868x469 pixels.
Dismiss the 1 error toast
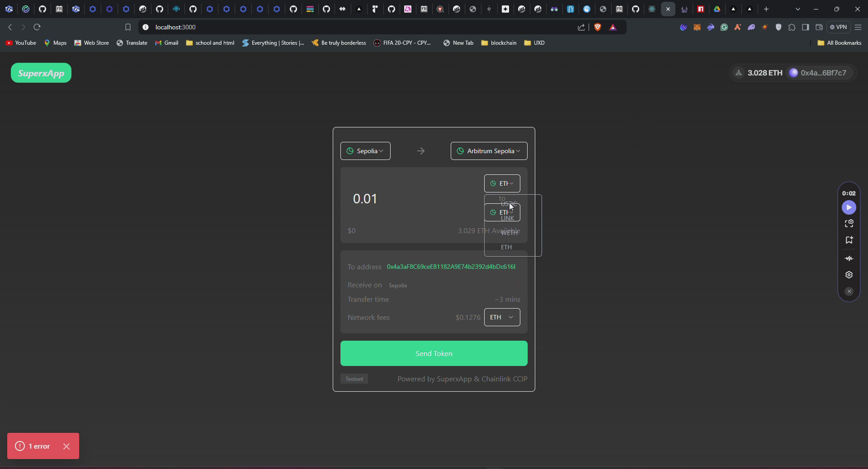[x=66, y=446]
